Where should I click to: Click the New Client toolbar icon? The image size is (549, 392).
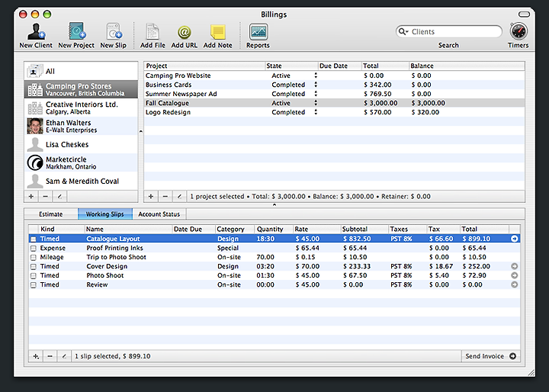[x=36, y=31]
